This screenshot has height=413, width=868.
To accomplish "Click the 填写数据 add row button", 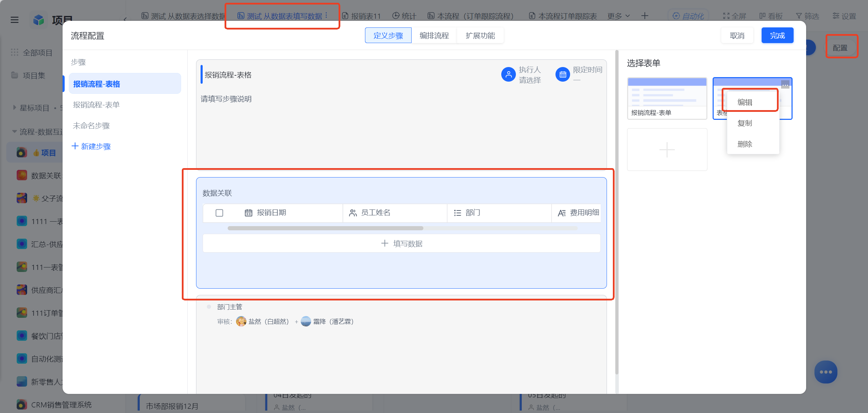I will [x=401, y=243].
